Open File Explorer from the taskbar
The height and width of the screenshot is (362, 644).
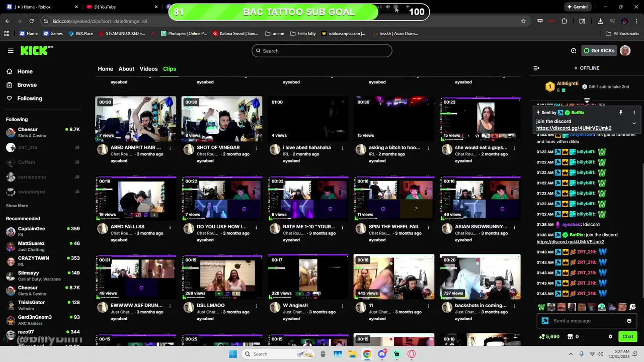(352, 354)
